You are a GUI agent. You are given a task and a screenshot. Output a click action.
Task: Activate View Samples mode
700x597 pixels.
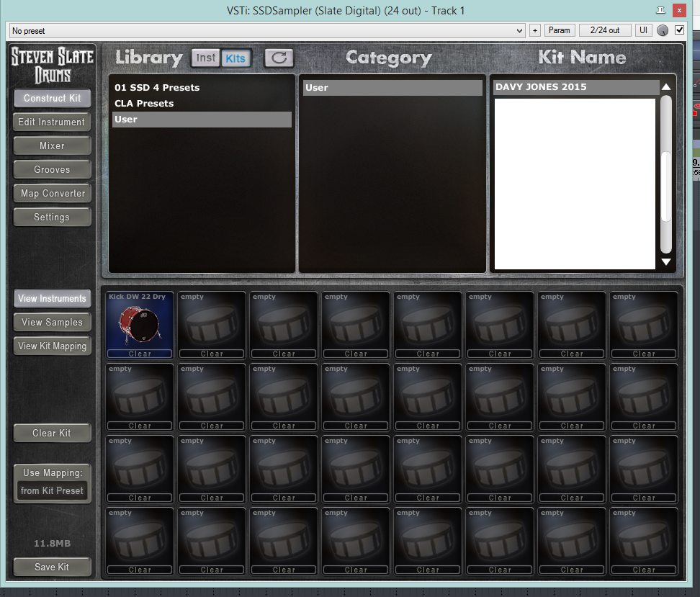coord(53,322)
